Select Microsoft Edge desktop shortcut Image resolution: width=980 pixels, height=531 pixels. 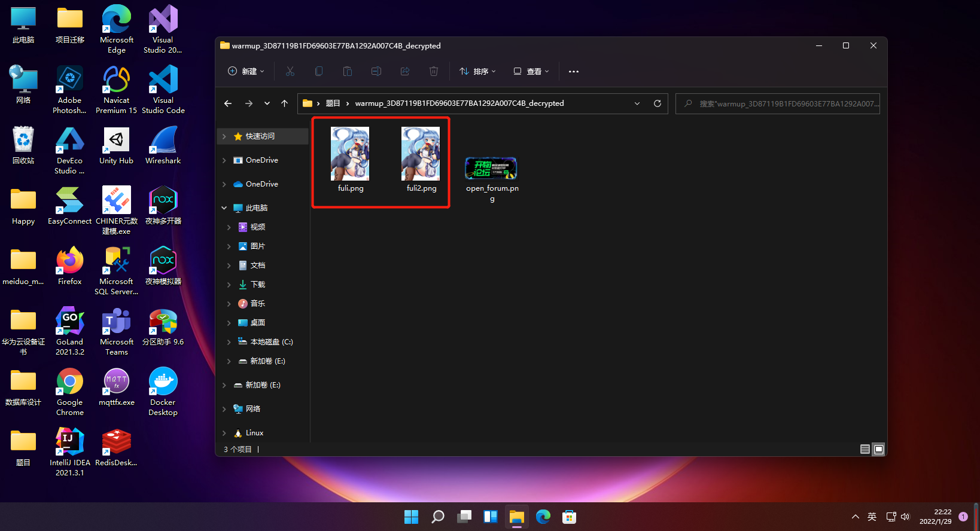[117, 29]
